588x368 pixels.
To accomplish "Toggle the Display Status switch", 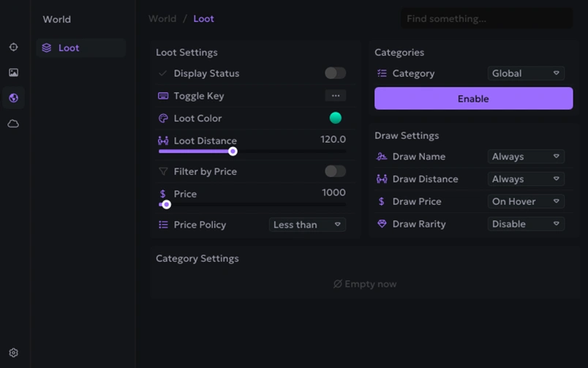I will tap(335, 73).
